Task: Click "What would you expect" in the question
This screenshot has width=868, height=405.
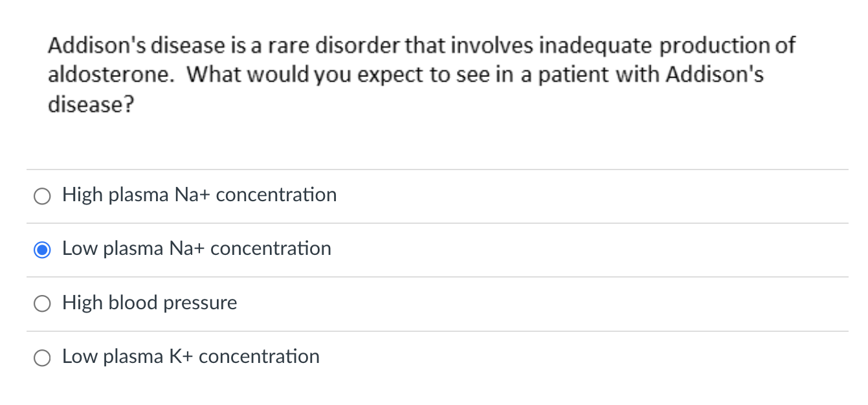Action: coord(278,75)
